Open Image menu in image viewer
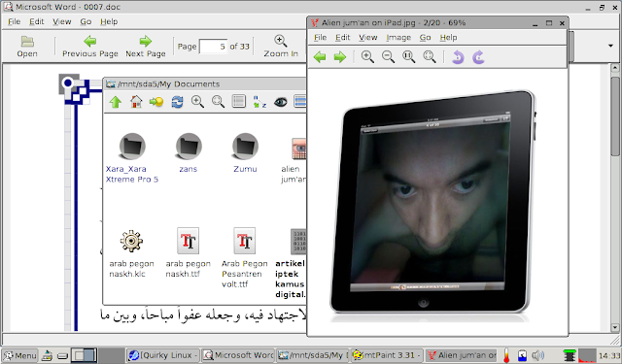Screen dimensions: 622x364 (x=398, y=38)
